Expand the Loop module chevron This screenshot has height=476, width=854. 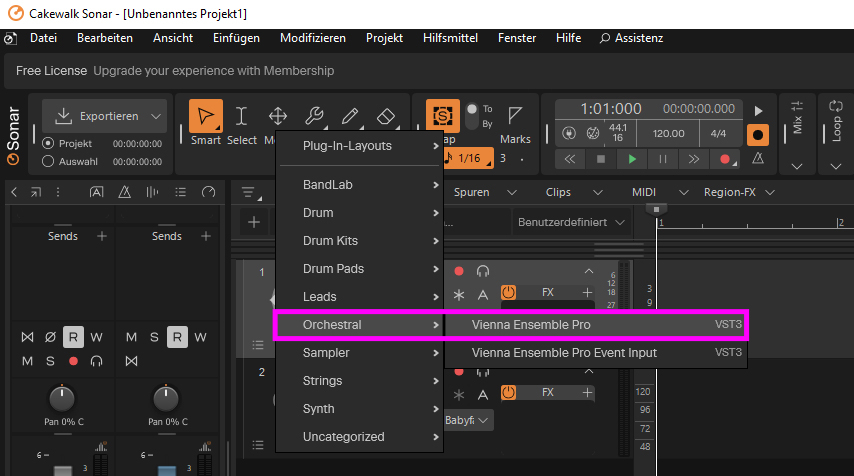click(x=836, y=166)
